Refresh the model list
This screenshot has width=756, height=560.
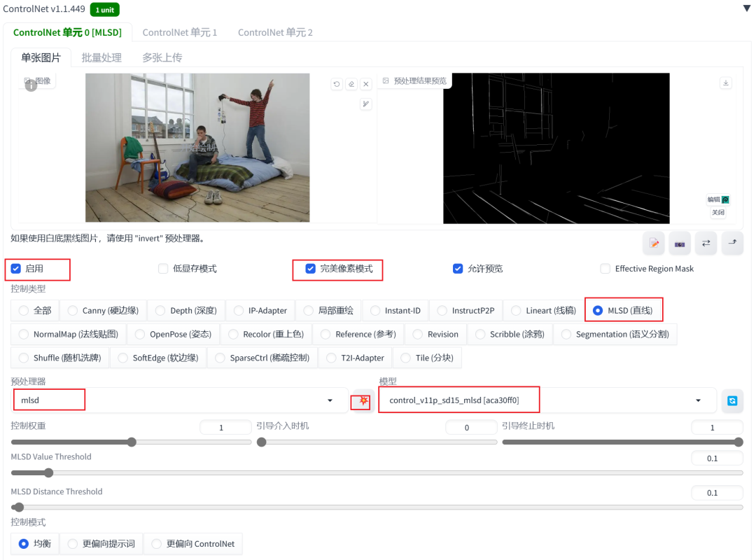pos(732,400)
